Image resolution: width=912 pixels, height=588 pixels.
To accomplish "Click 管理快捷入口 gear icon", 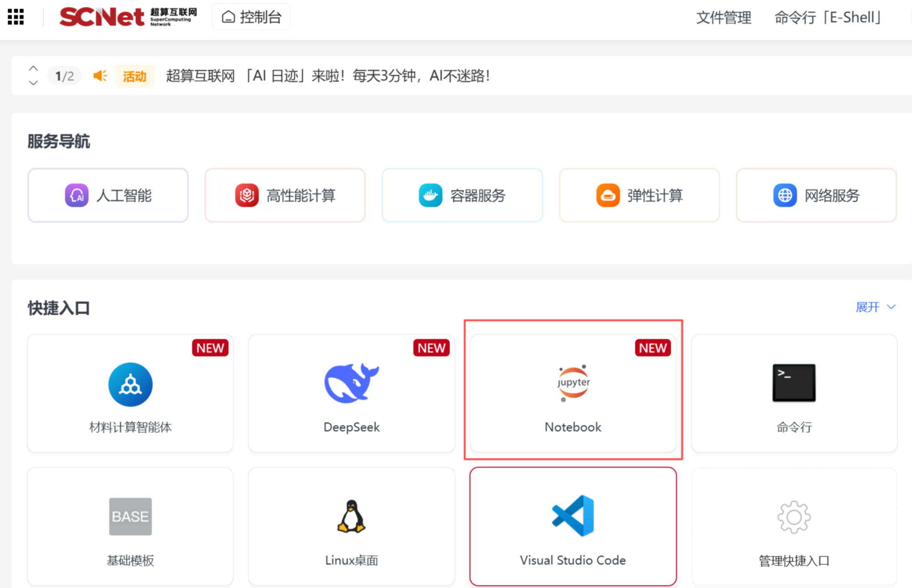I will click(x=794, y=517).
